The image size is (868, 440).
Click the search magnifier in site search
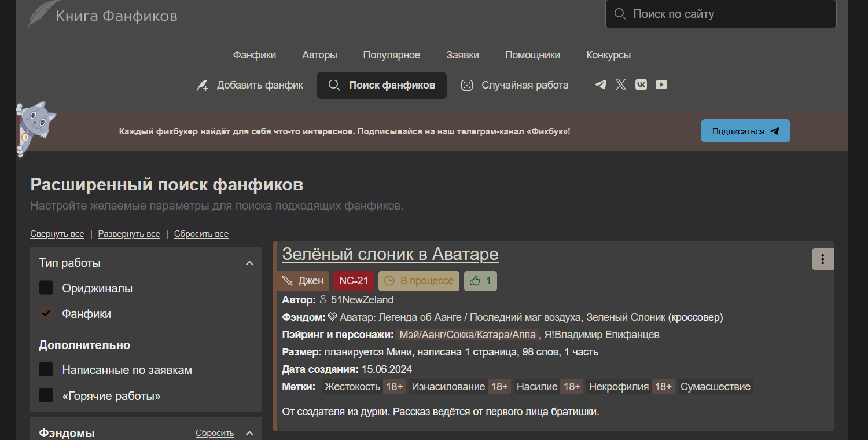(620, 14)
